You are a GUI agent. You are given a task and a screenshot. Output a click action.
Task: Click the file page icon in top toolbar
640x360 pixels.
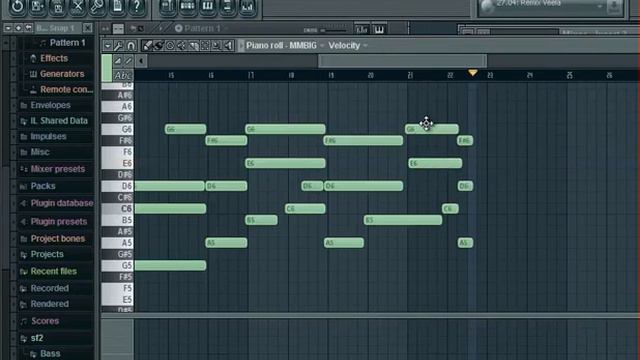117,6
